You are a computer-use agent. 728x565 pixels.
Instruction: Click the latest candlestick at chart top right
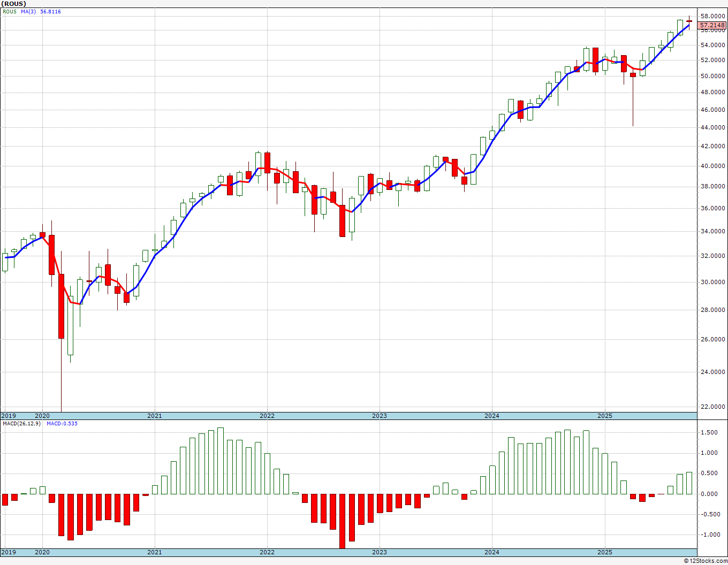click(x=689, y=21)
